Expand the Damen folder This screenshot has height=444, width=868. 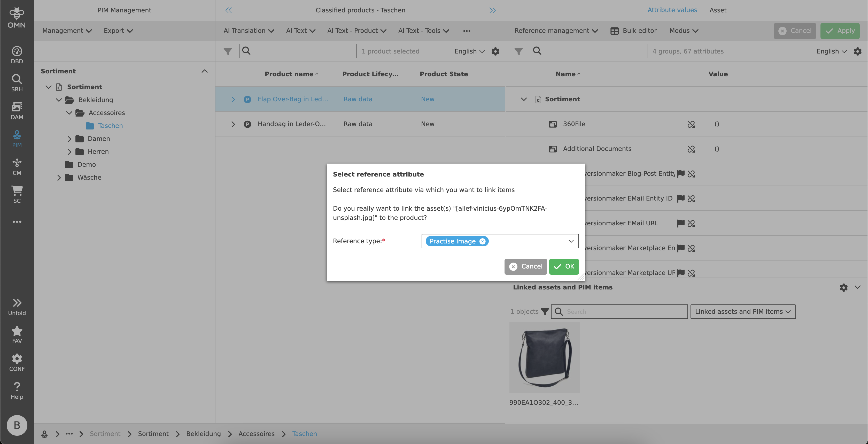coord(69,139)
